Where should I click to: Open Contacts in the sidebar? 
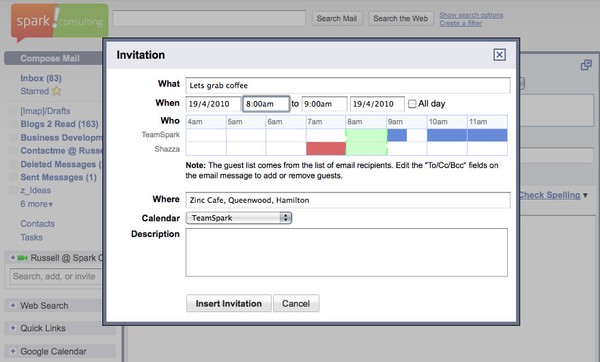point(38,223)
